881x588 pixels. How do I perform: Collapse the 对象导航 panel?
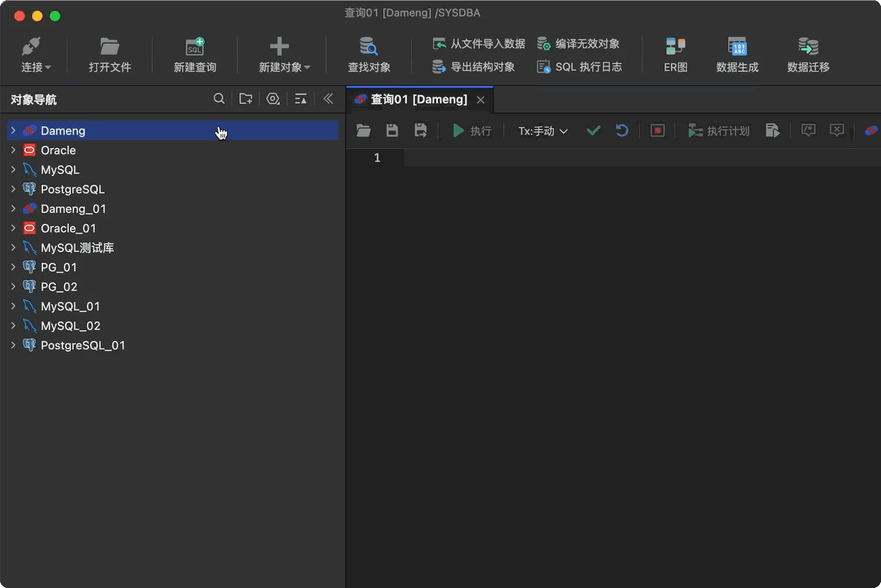[328, 99]
